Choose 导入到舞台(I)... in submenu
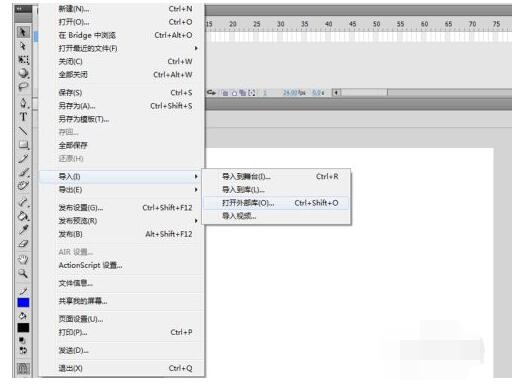The height and width of the screenshot is (384, 514). click(x=276, y=177)
